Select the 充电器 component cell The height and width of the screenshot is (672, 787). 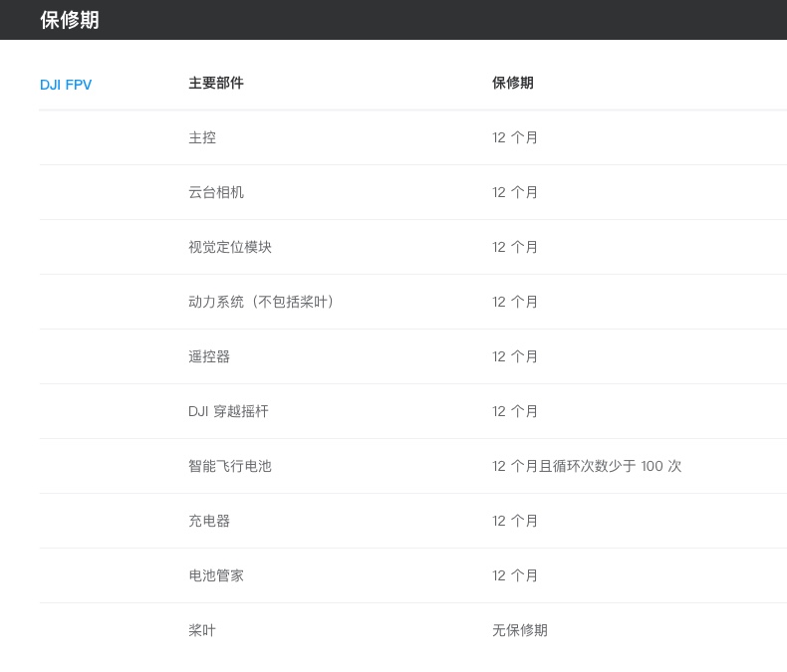[209, 521]
